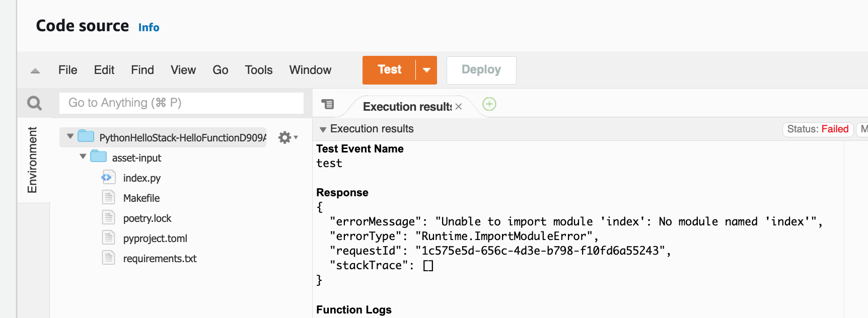
Task: Open the File menu
Action: 67,70
